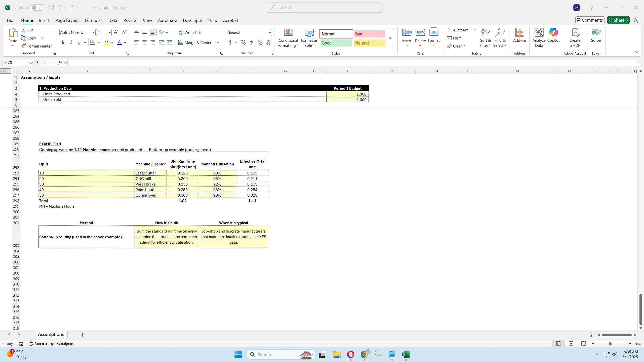
Task: Click the Name Box field
Action: (16, 62)
